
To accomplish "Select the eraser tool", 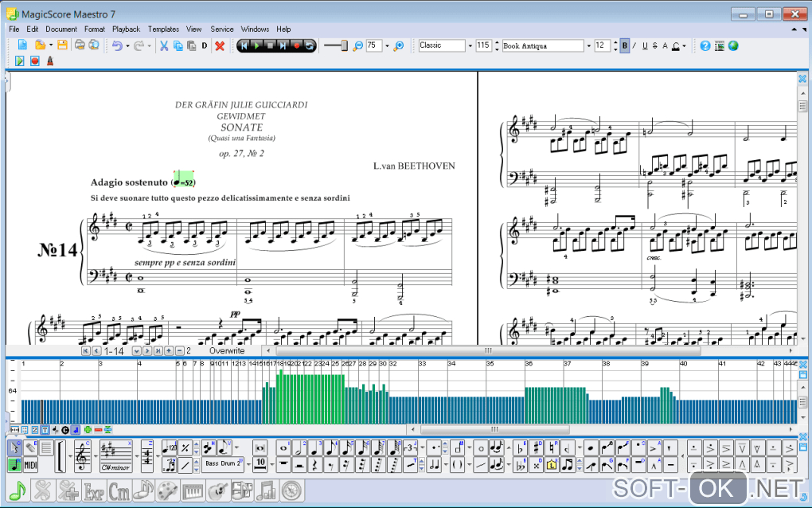I will tap(30, 447).
